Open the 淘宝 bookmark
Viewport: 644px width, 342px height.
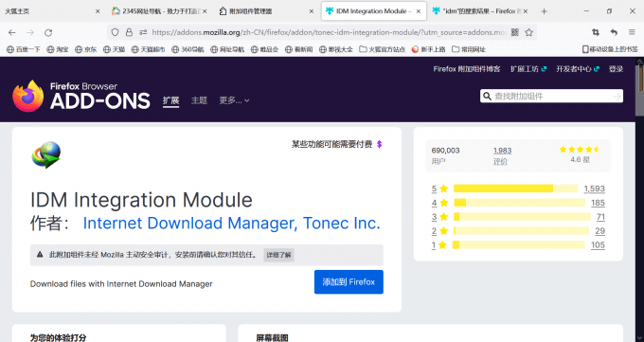(x=58, y=49)
